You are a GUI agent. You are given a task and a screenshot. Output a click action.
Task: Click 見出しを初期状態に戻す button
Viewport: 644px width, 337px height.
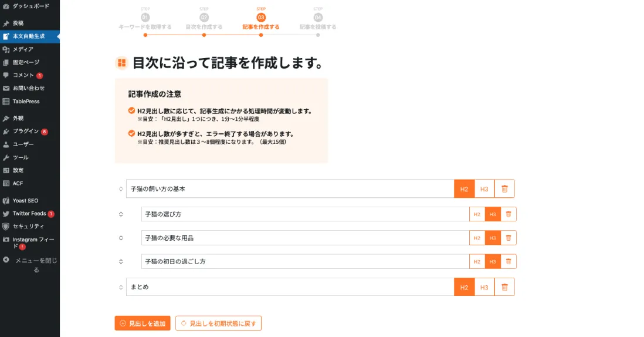(219, 323)
